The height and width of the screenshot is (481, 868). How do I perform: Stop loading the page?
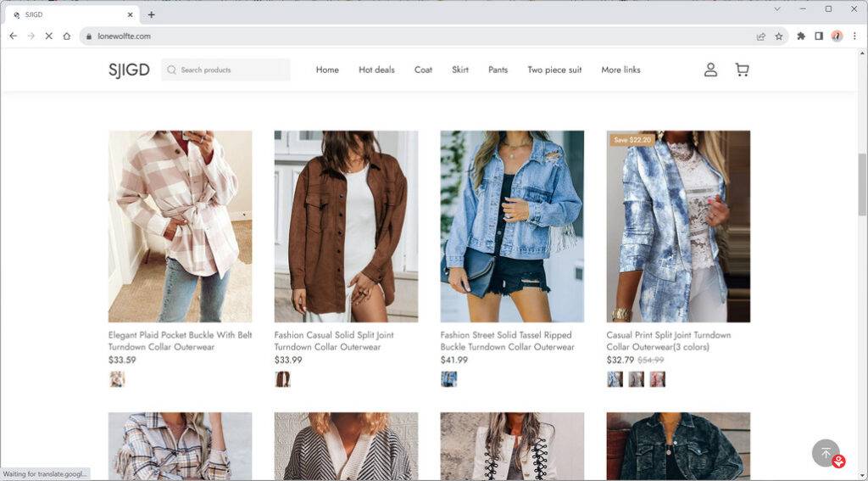coord(48,36)
